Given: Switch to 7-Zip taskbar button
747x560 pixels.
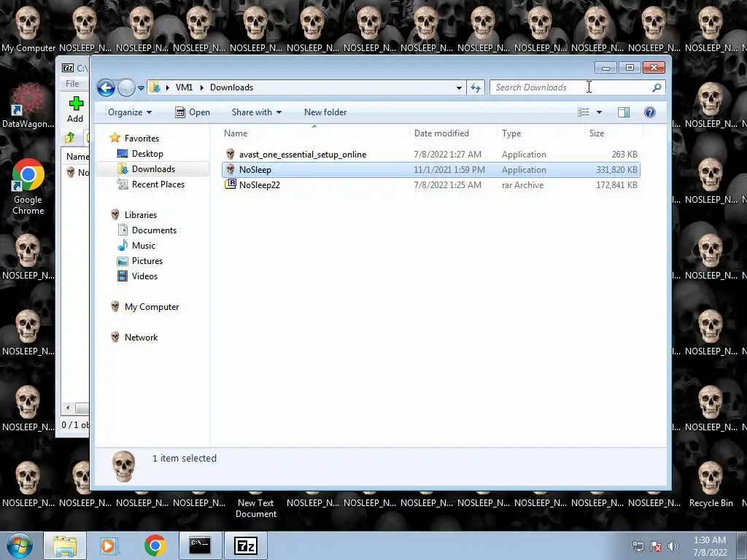Looking at the screenshot, I should click(x=246, y=545).
